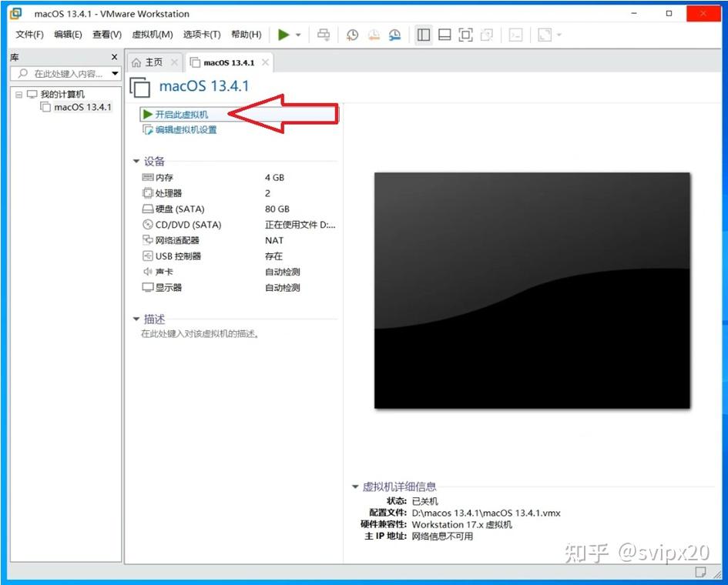
Task: Collapse the 设备 section
Action: tap(136, 162)
